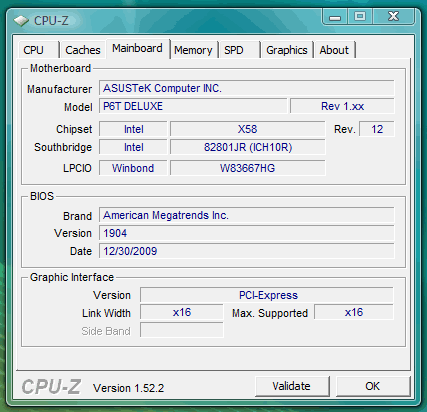This screenshot has height=412, width=427.
Task: Select the Mainboard tab
Action: tap(137, 49)
